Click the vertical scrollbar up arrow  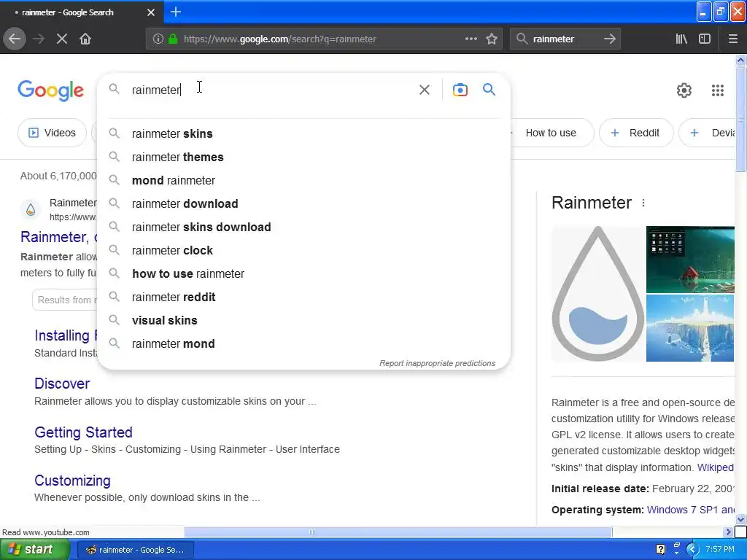[740, 60]
